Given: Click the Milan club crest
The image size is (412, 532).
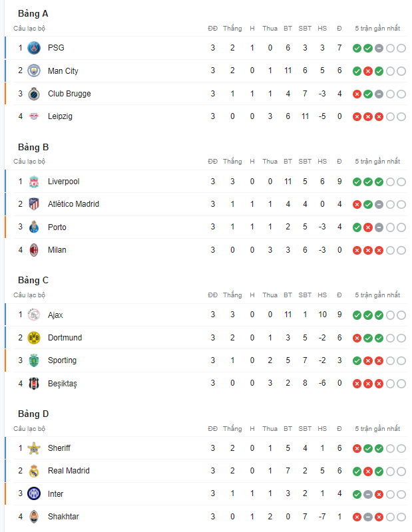Looking at the screenshot, I should 34,250.
